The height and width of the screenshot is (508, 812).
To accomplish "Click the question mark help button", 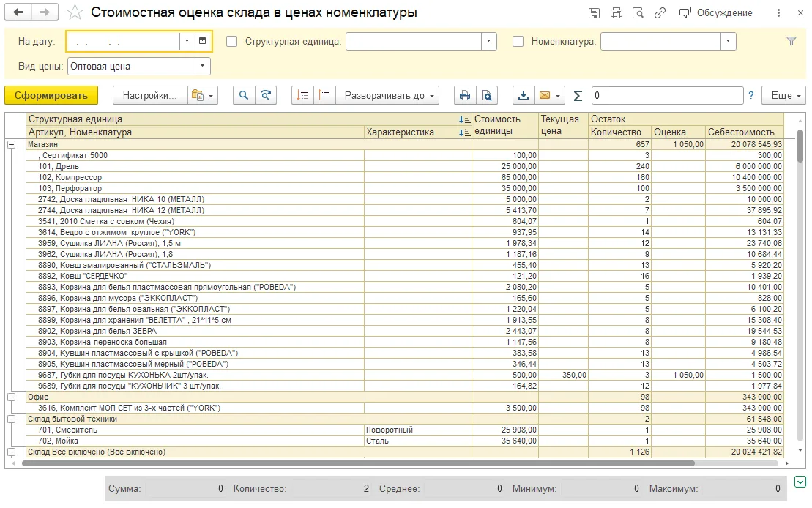I will pos(751,95).
